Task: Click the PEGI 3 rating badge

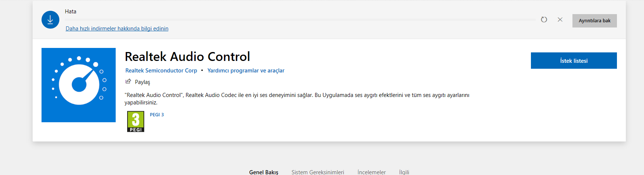Action: pos(136,121)
